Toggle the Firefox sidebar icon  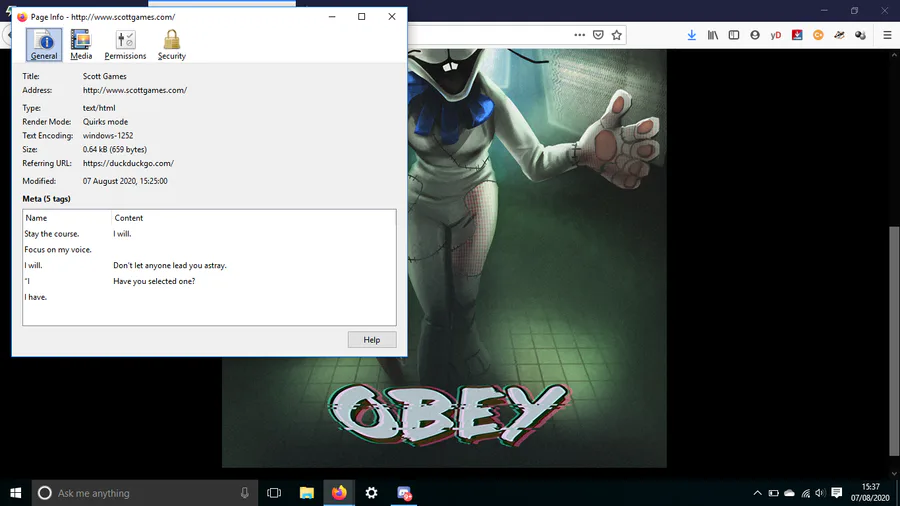734,35
